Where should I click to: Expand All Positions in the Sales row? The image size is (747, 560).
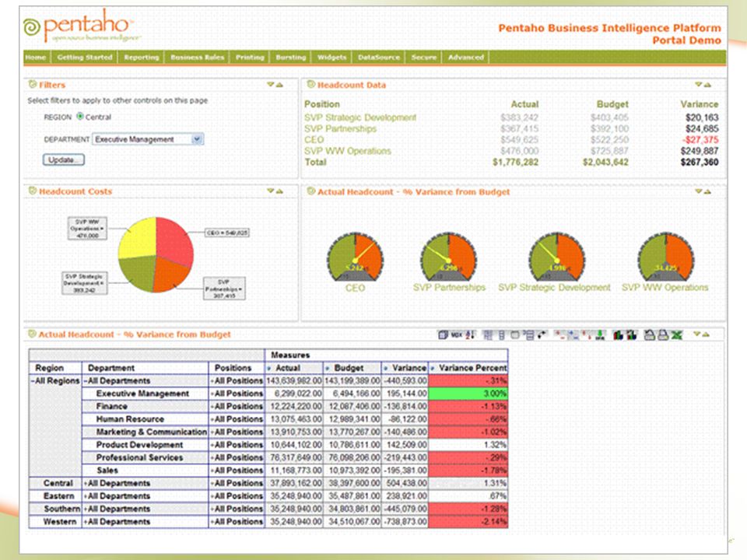coord(212,471)
